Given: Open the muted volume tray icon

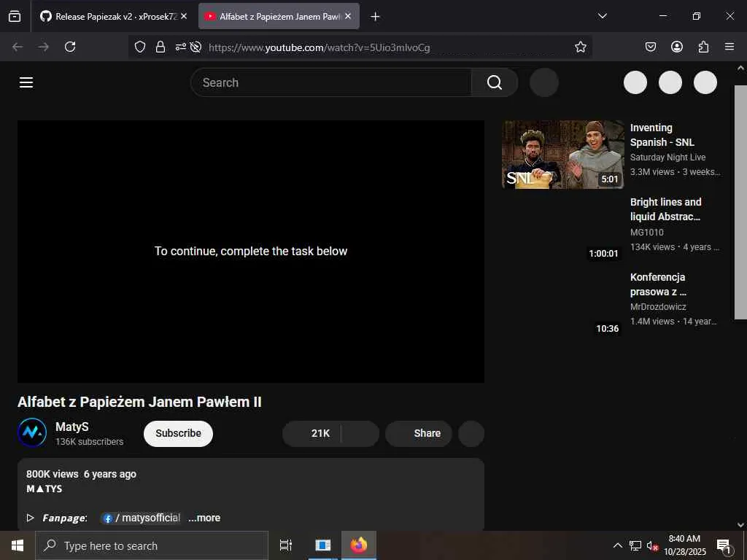Looking at the screenshot, I should pos(652,545).
